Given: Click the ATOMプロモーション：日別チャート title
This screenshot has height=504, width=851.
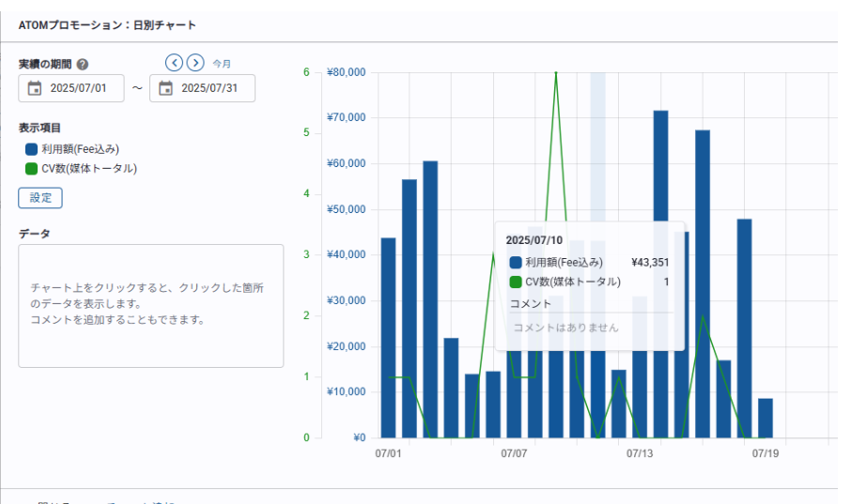Looking at the screenshot, I should (x=107, y=25).
